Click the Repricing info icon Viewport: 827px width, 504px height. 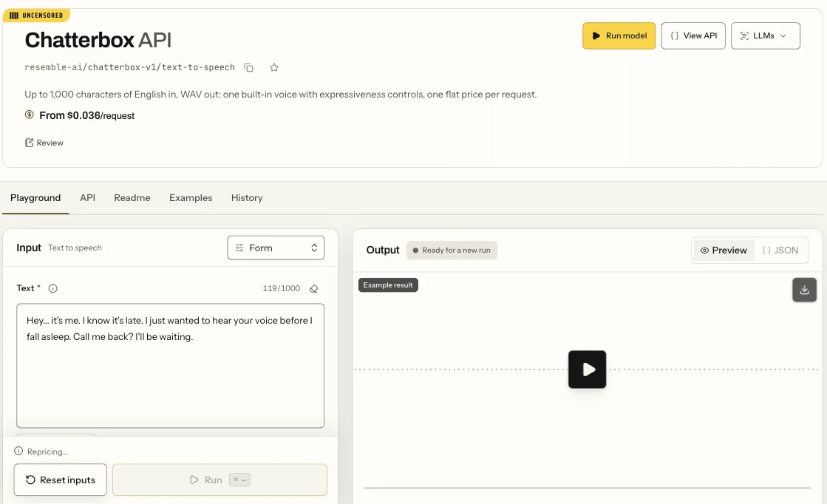tap(18, 452)
